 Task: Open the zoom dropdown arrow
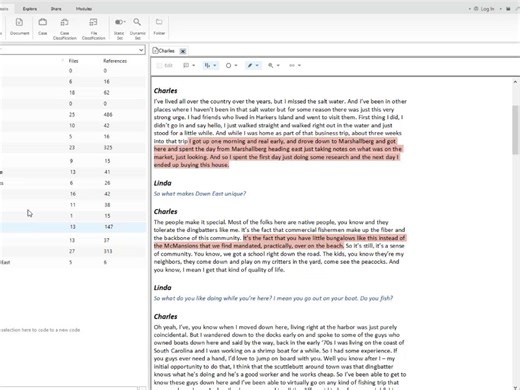(278, 65)
